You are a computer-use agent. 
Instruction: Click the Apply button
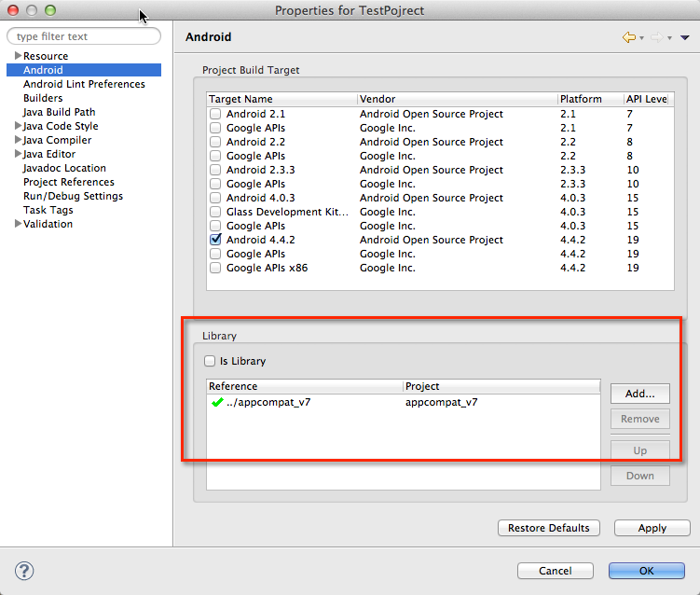pyautogui.click(x=652, y=528)
